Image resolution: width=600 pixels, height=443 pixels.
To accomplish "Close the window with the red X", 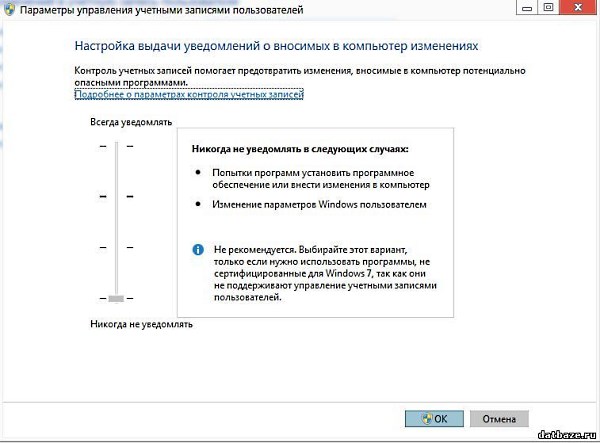I will click(577, 7).
